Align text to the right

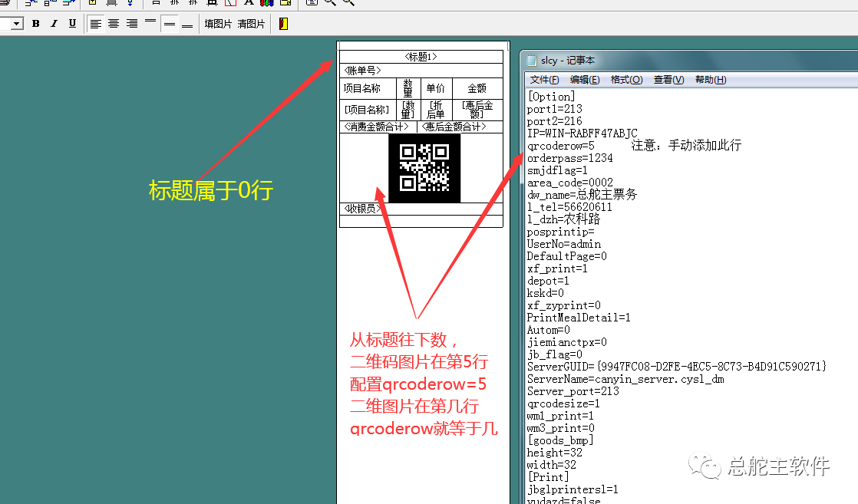(x=132, y=24)
